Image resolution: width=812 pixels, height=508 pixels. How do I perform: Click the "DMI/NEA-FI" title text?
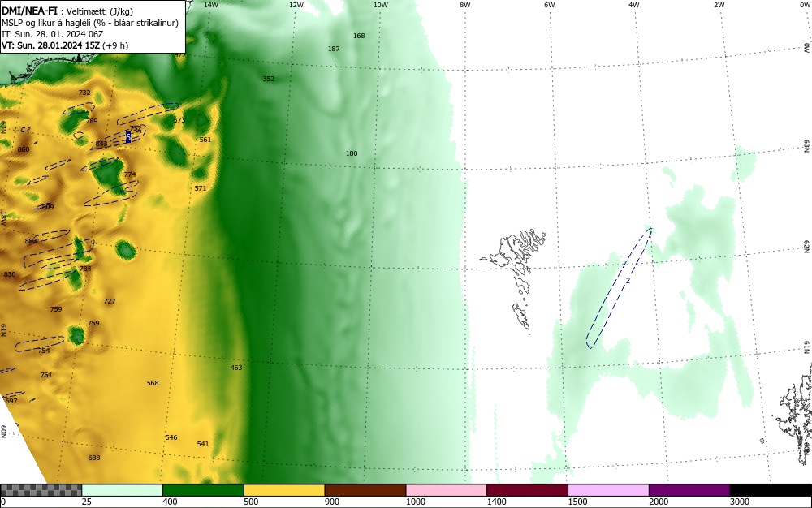(29, 11)
